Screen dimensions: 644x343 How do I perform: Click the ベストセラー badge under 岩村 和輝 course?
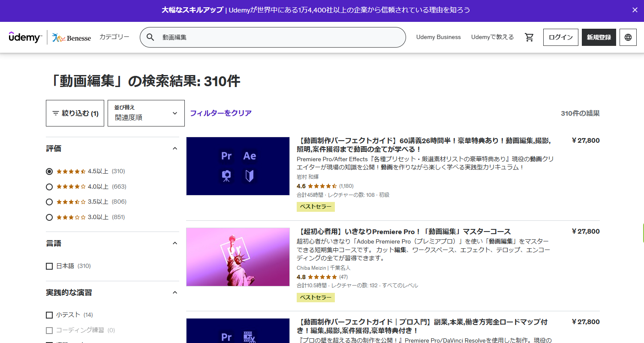(316, 207)
